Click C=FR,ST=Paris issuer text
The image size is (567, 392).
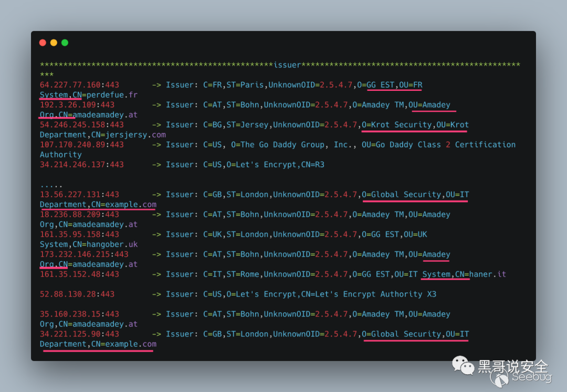tap(233, 85)
